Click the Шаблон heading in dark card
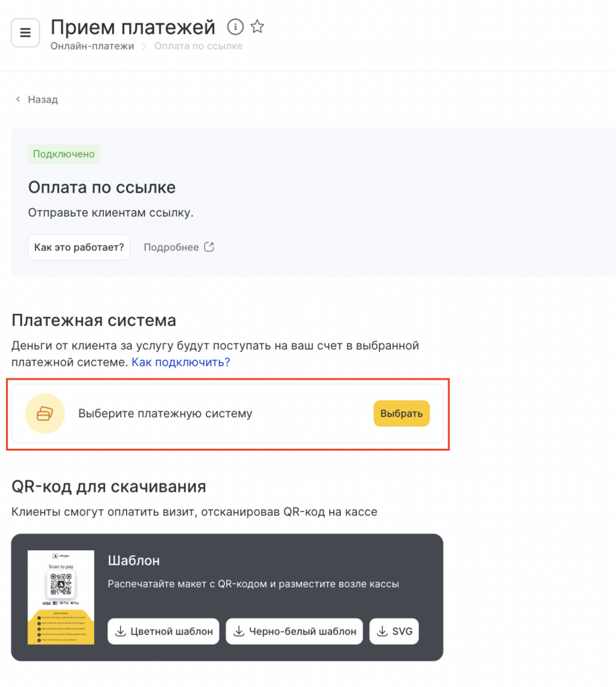This screenshot has width=616, height=687. (134, 560)
